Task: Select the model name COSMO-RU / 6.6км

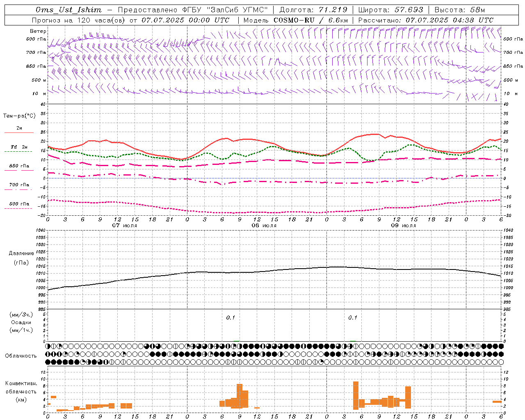Action: (x=310, y=20)
